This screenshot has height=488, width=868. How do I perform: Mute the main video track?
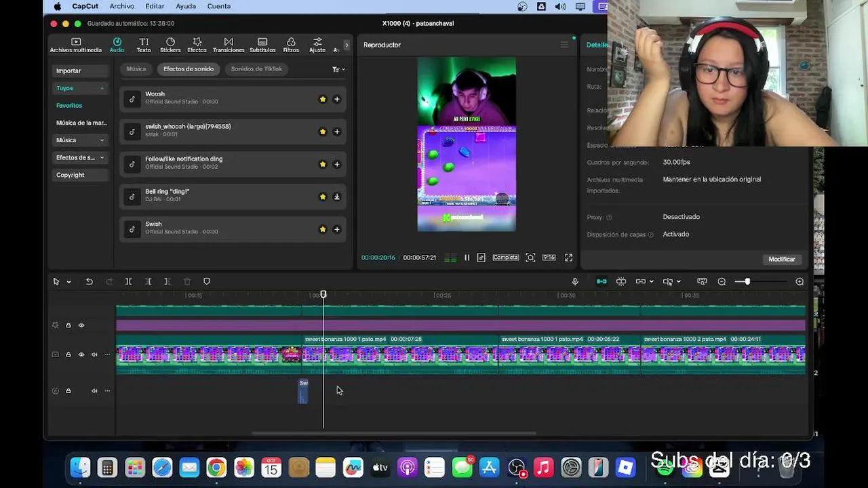[x=94, y=354]
